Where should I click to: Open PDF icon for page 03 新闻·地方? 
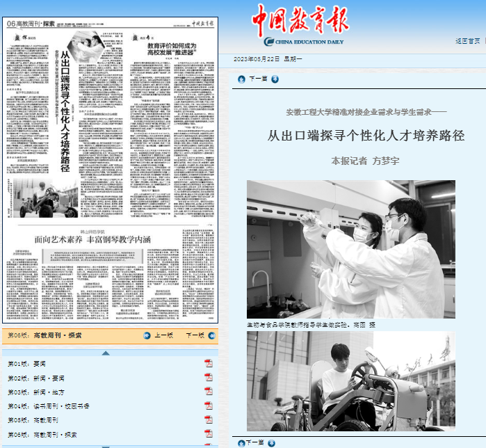[208, 392]
